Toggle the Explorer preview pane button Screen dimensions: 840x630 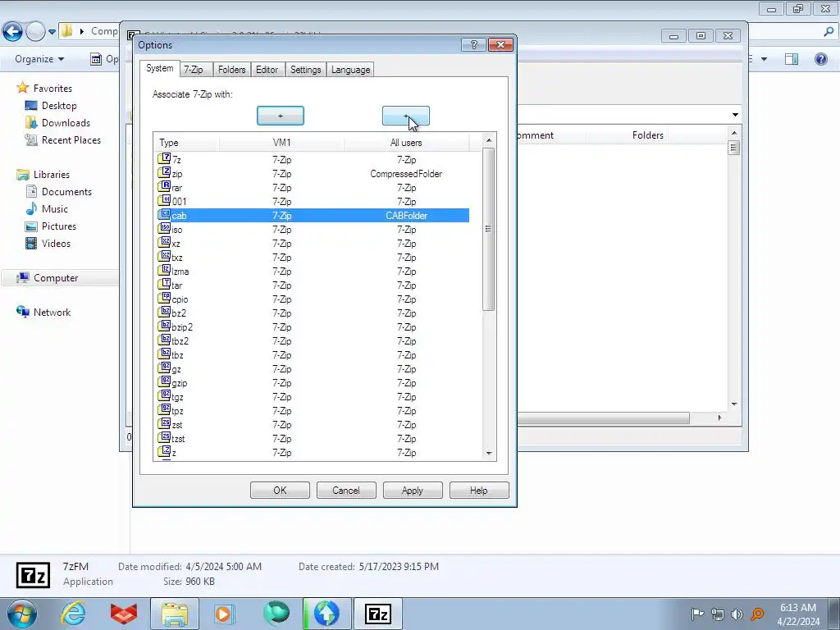(792, 59)
